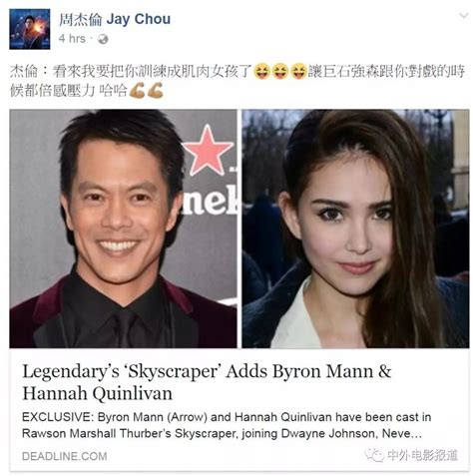Click the second flexed bicep emoji
The height and width of the screenshot is (476, 473).
(x=156, y=90)
